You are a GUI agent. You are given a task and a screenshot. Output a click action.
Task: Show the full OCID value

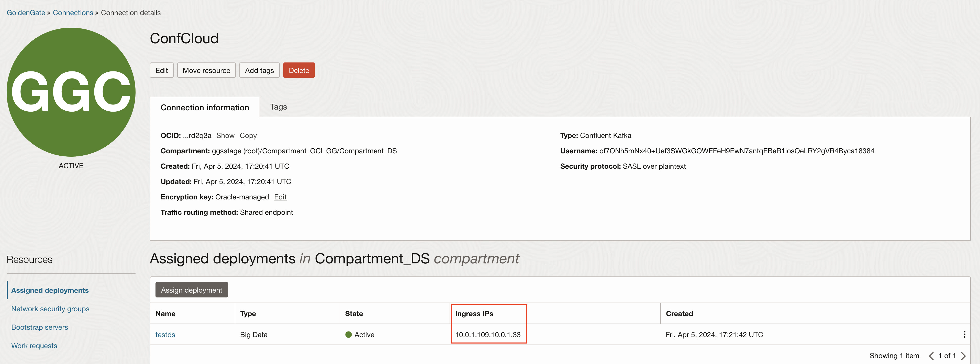225,136
